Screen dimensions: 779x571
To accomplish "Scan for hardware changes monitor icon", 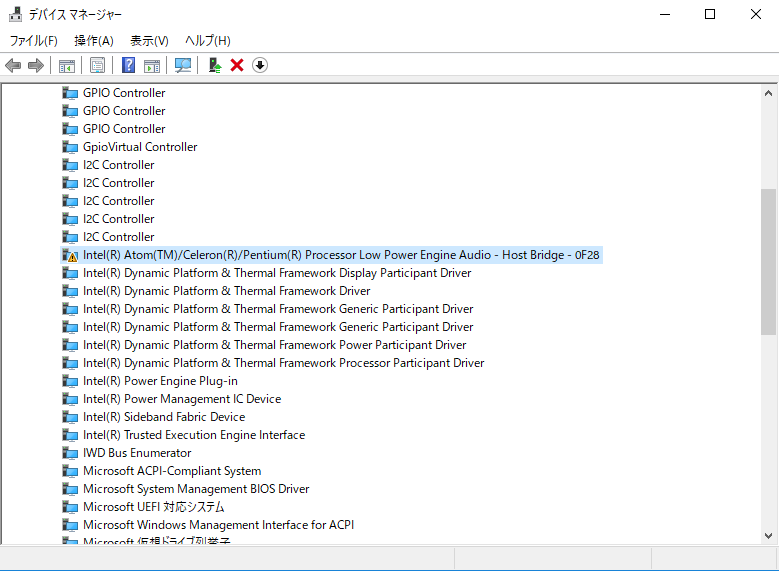I will tap(183, 65).
